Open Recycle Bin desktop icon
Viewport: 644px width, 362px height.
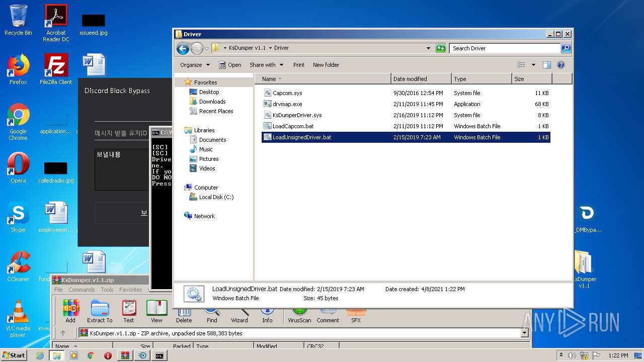pyautogui.click(x=18, y=20)
